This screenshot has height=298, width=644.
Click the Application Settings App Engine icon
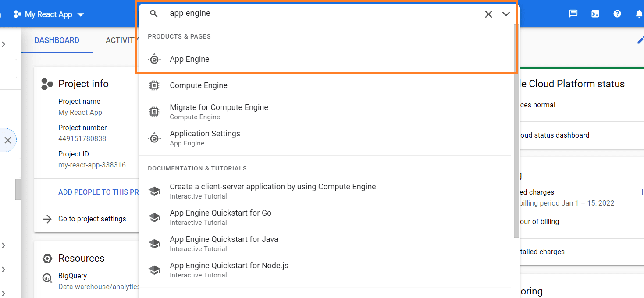pos(154,138)
